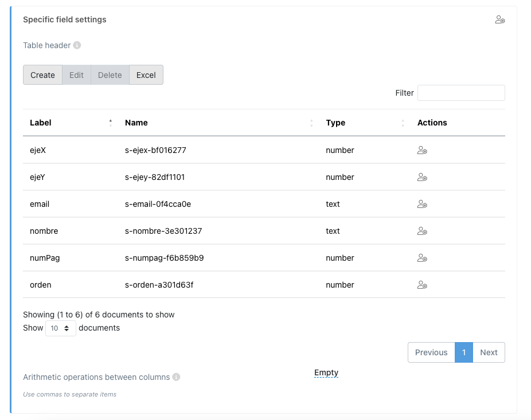Viewport: 531px width, 420px height.
Task: Click permissions icon in nombre row
Action: pos(422,231)
